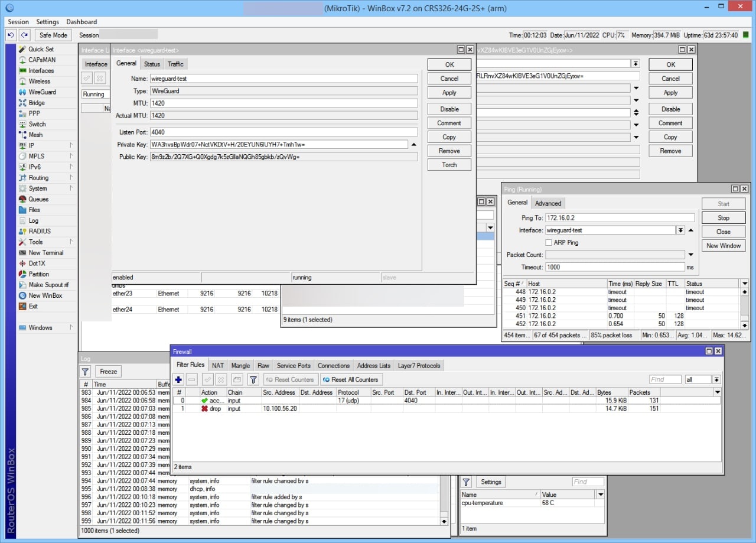756x543 pixels.
Task: Open the Partition sidebar entry
Action: (39, 274)
